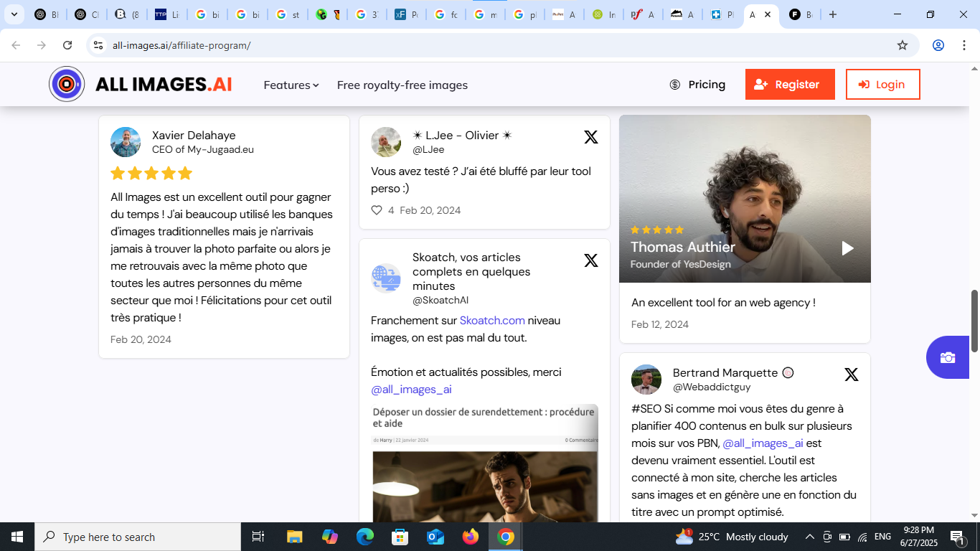Click 'Founder of YesDesign' caption
This screenshot has height=551, width=980.
coord(681,264)
